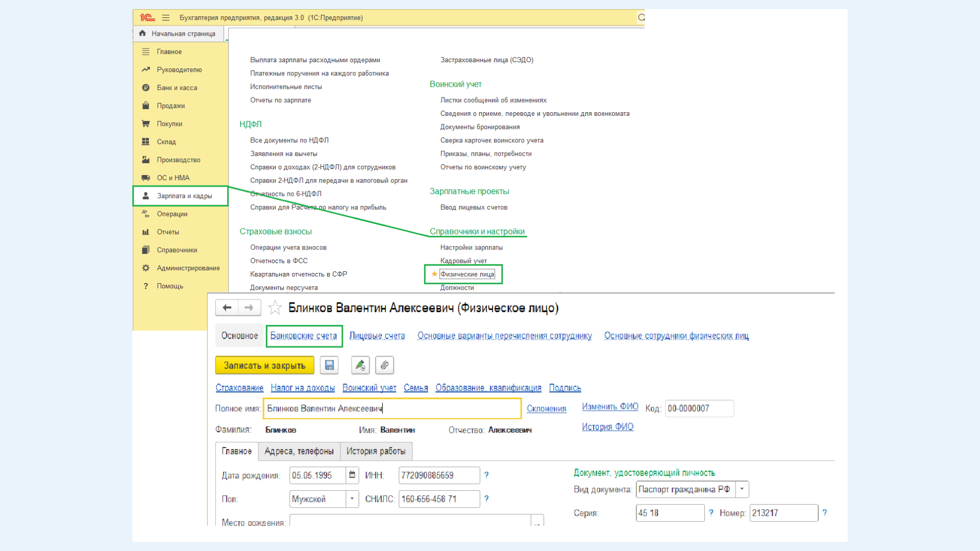This screenshot has height=551, width=980.
Task: Open Физические лица link
Action: (467, 274)
